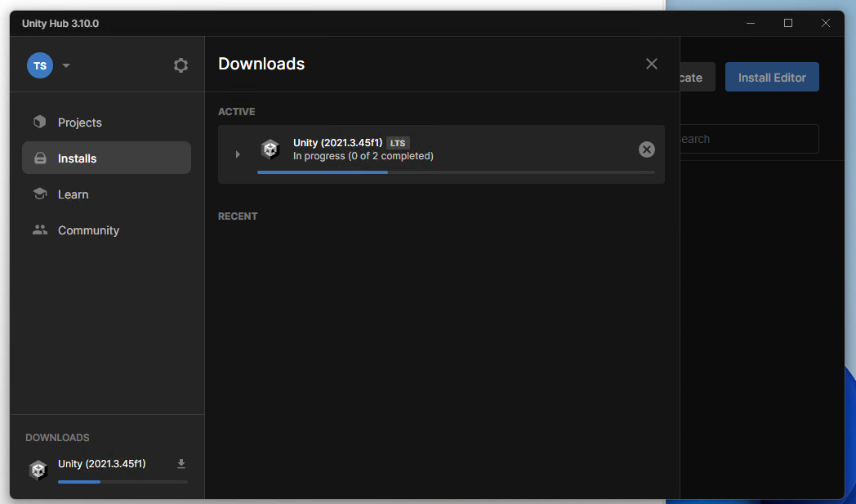Click the Unity logo in active download
Screen dimensions: 856x504
(x=270, y=149)
